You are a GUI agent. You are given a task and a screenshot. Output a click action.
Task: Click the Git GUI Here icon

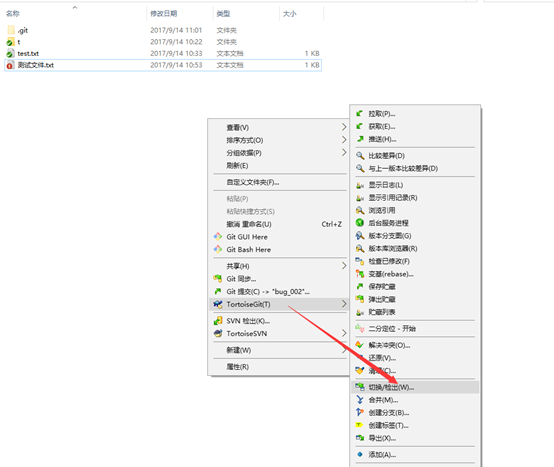218,237
